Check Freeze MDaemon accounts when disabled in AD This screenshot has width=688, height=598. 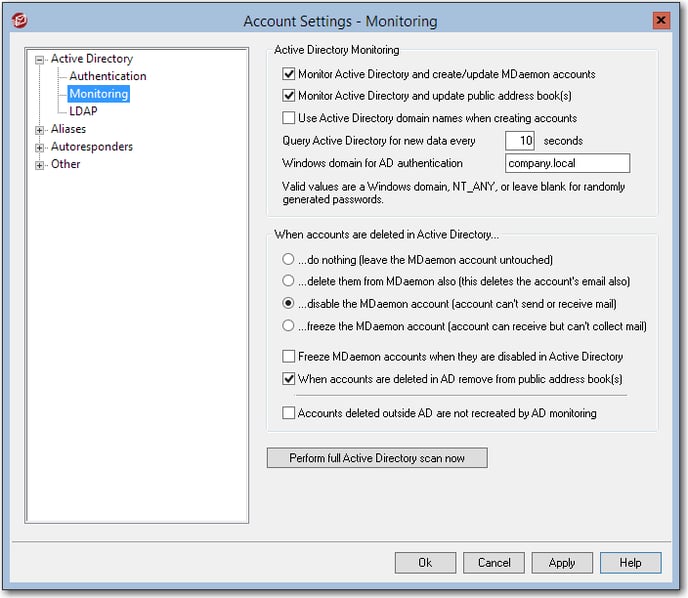point(288,356)
